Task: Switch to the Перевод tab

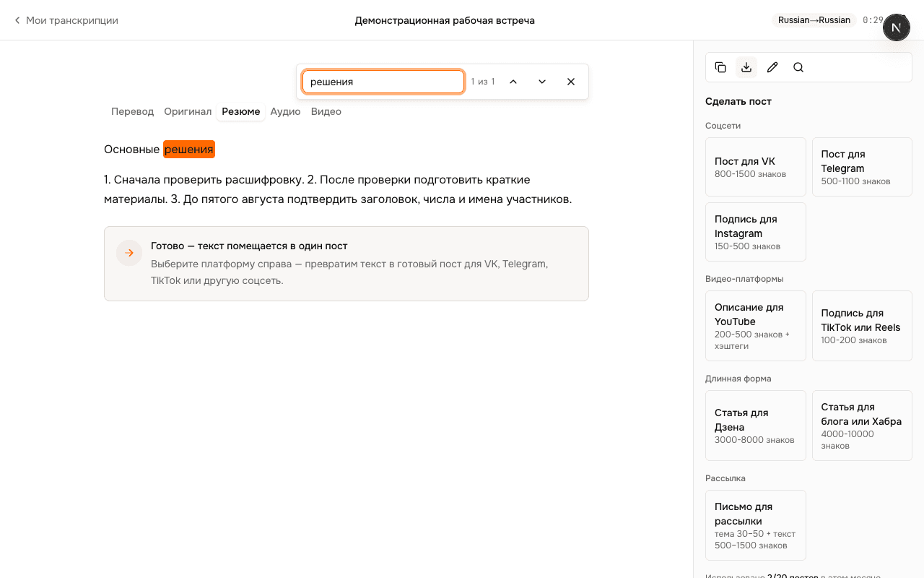Action: [133, 111]
